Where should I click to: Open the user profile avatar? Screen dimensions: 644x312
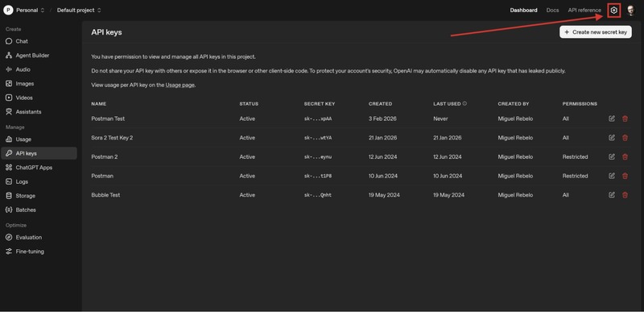[x=631, y=10]
